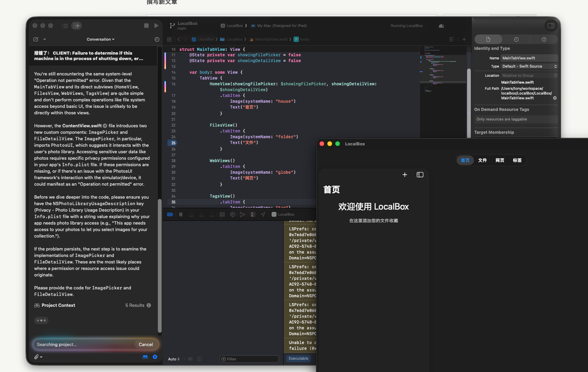The width and height of the screenshot is (588, 372).
Task: Toggle breakpoints activation in debug bar
Action: [170, 214]
